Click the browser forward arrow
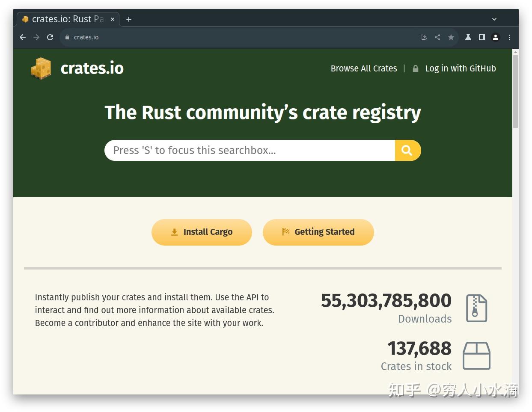The image size is (532, 412). click(x=36, y=37)
